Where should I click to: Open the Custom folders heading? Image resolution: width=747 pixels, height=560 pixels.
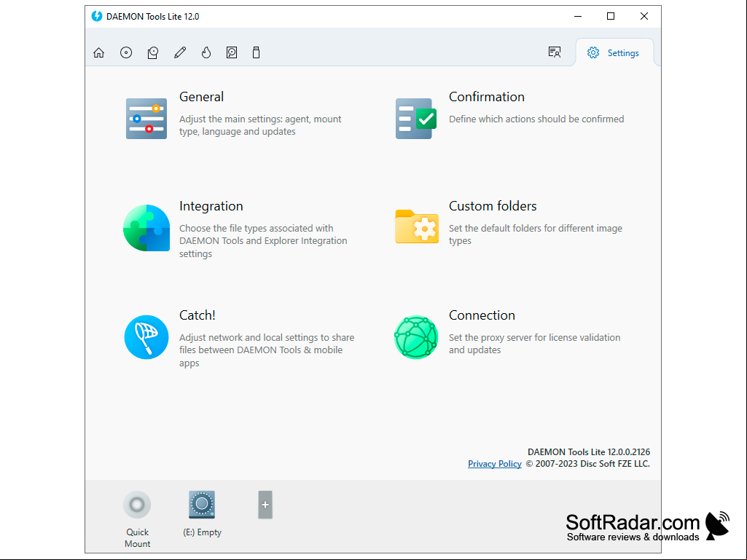pyautogui.click(x=493, y=205)
